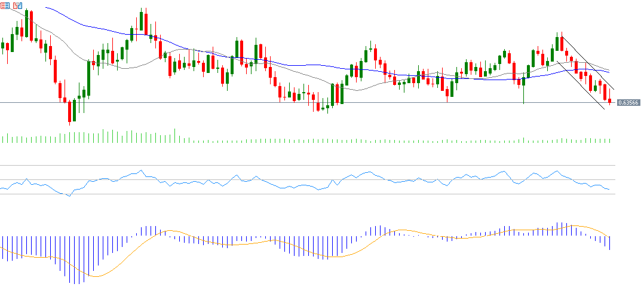
Task: Select the upper level line in RSI panel
Action: (x=299, y=165)
